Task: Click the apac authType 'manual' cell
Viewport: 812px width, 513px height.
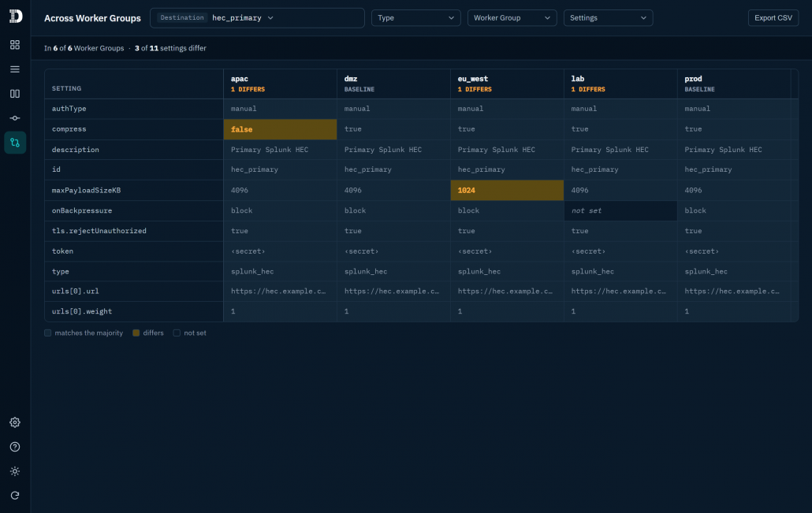Action: coord(280,109)
